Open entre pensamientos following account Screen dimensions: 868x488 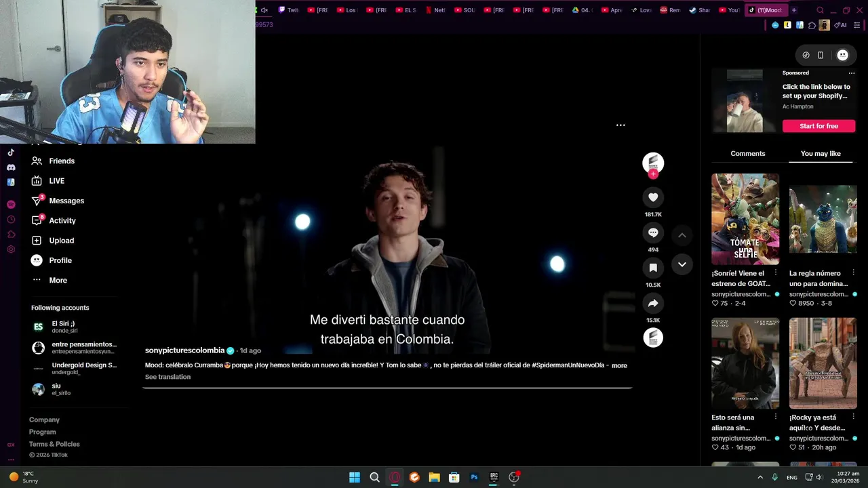click(75, 348)
